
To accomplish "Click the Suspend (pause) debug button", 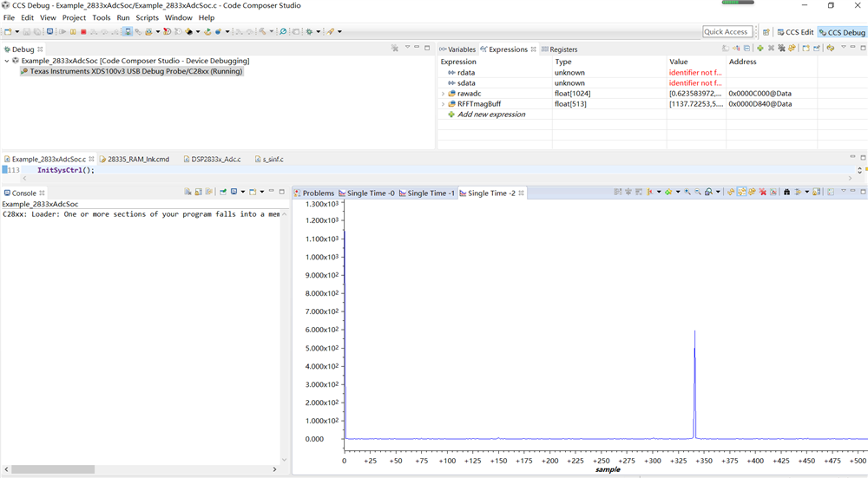I will 73,32.
